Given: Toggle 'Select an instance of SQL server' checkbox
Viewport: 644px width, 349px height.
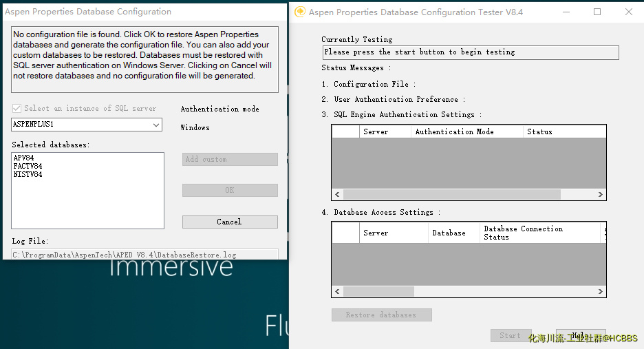Looking at the screenshot, I should point(17,109).
